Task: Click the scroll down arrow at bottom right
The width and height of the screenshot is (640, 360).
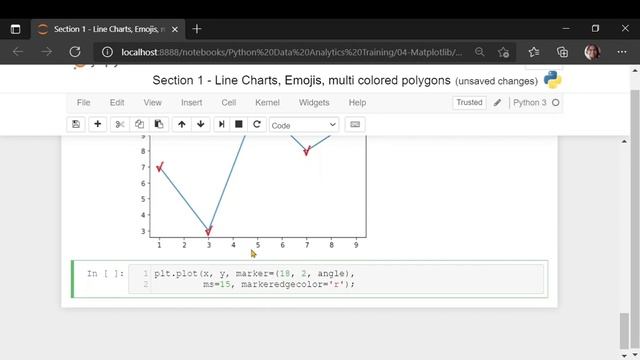Action: tap(634, 356)
